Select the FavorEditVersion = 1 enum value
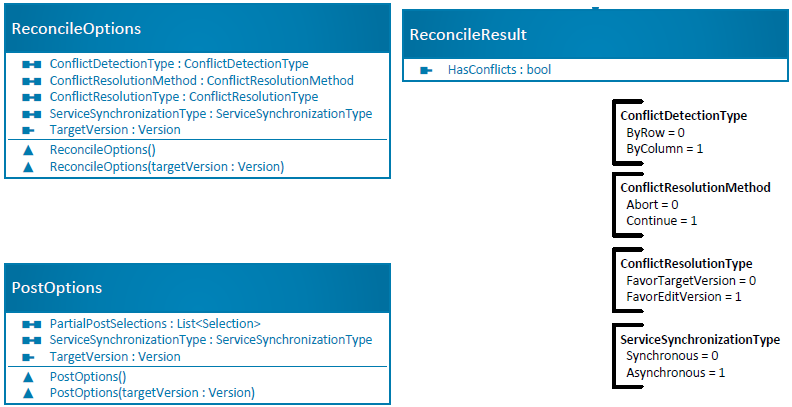This screenshot has height=407, width=792. (684, 296)
